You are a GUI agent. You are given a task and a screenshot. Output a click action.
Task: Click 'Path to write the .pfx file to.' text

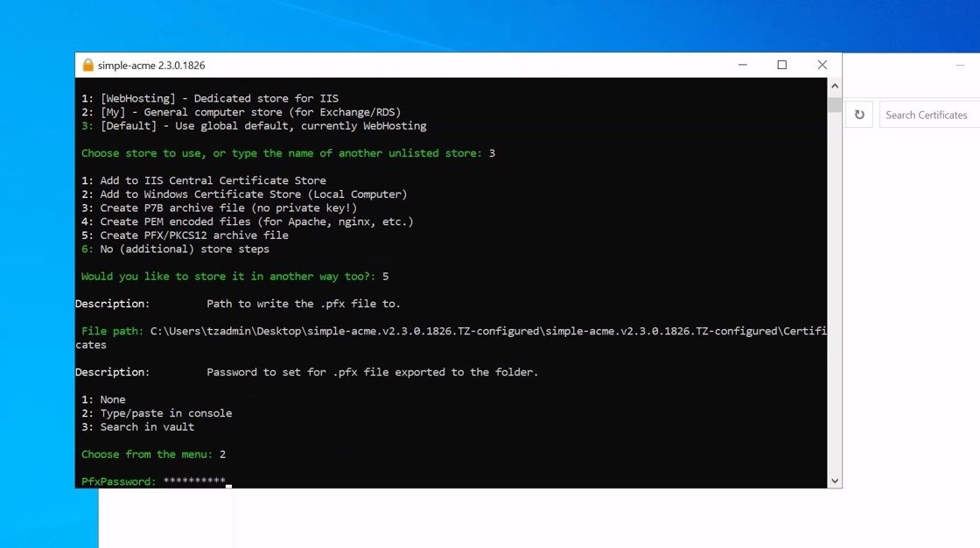pyautogui.click(x=303, y=304)
